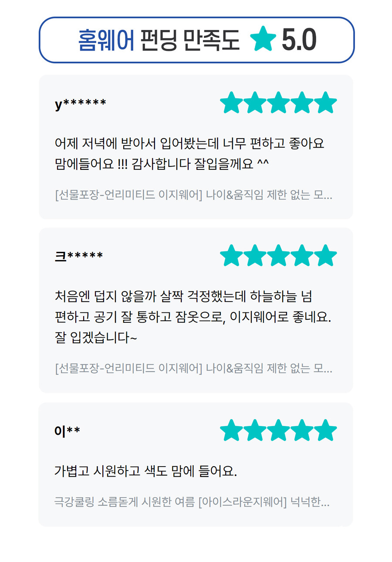Screen dimensions: 392x562
Task: Open the 언리미티드 이지웨어 product link under 크***** review
Action: [x=193, y=369]
